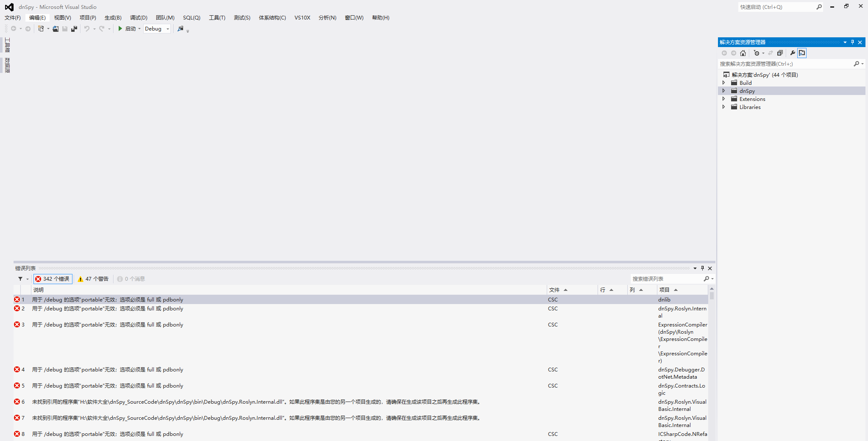Image resolution: width=868 pixels, height=441 pixels.
Task: Open the toolbar overflow options dropdown
Action: (188, 30)
